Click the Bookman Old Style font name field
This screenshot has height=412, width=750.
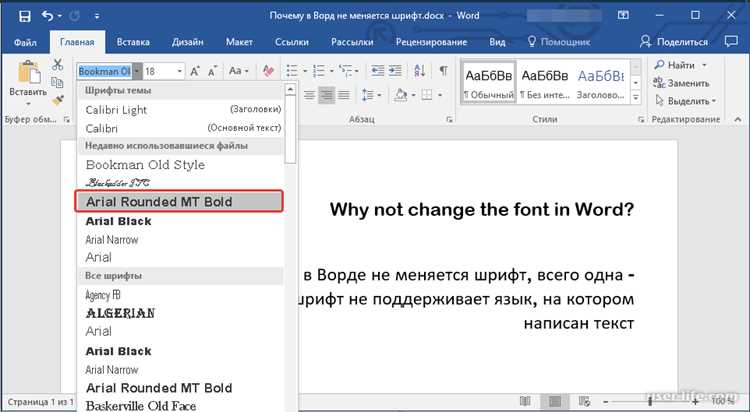coord(105,71)
